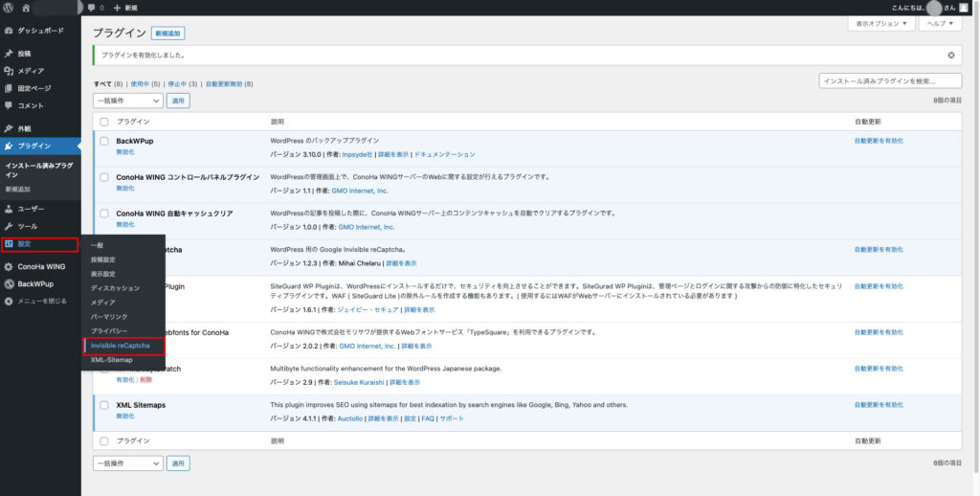Image resolution: width=980 pixels, height=496 pixels.
Task: Click the 新規追加 button beside page title
Action: tap(167, 34)
